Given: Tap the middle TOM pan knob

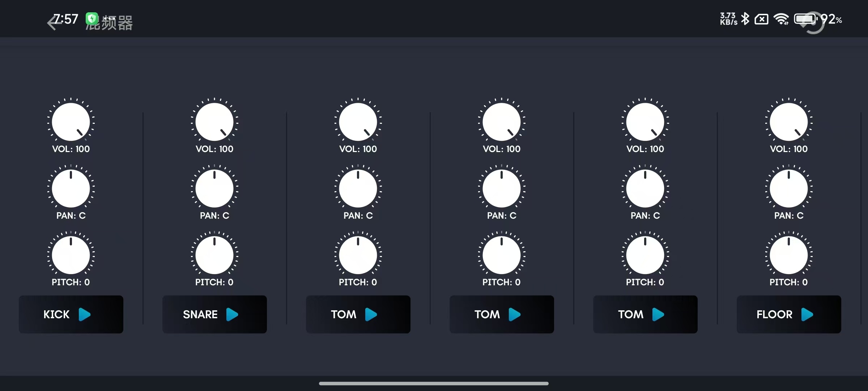Looking at the screenshot, I should pos(502,188).
